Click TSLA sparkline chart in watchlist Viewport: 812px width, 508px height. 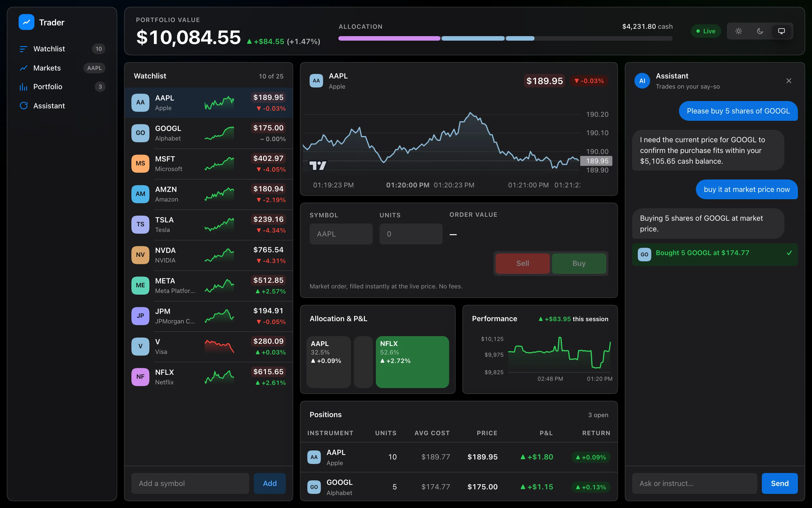pos(219,225)
